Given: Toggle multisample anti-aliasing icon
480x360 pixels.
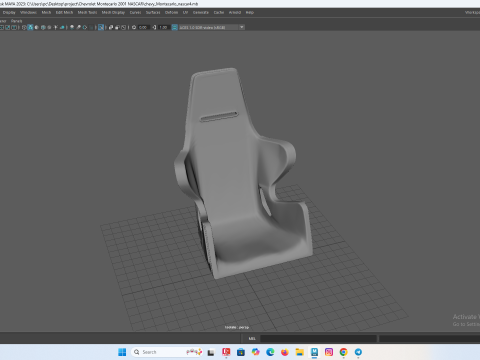Looking at the screenshot, I should (x=85, y=27).
